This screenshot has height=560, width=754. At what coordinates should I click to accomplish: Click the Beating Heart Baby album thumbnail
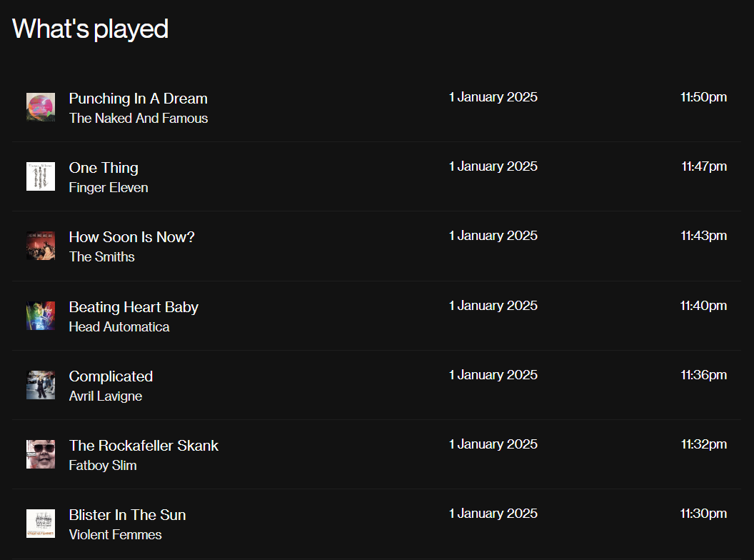click(41, 316)
